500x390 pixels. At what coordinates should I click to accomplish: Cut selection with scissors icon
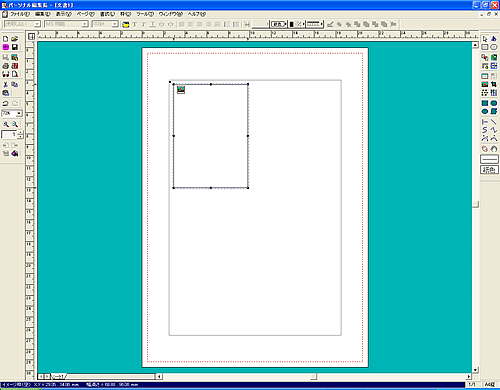(6, 85)
